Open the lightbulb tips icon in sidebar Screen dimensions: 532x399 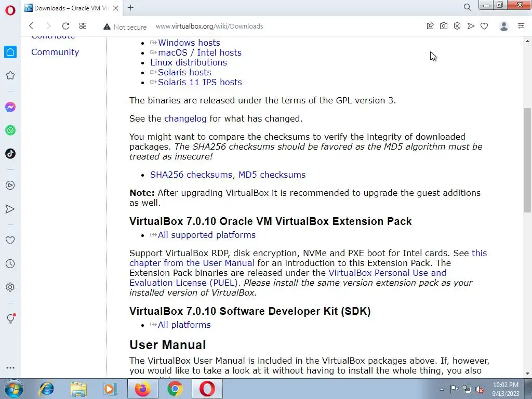click(11, 318)
